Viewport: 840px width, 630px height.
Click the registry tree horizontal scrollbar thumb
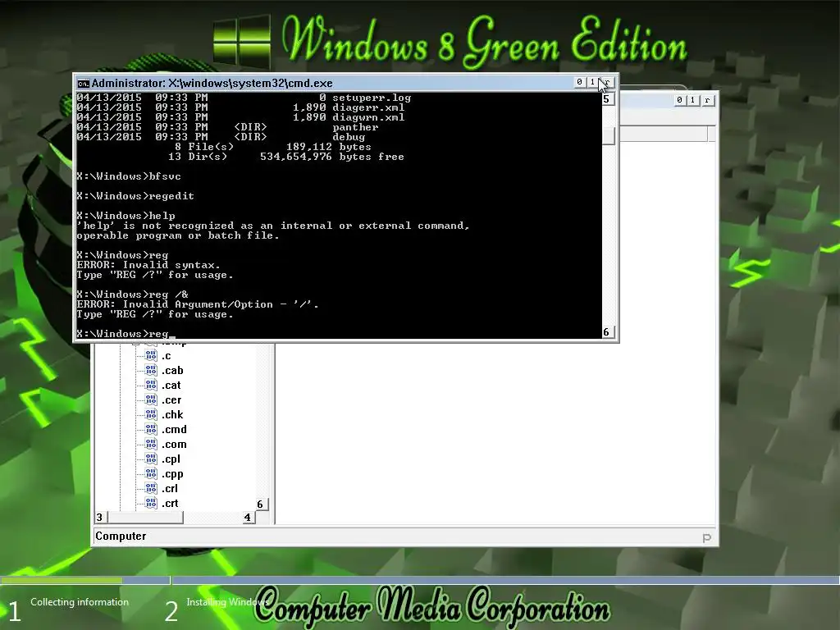[x=146, y=517]
